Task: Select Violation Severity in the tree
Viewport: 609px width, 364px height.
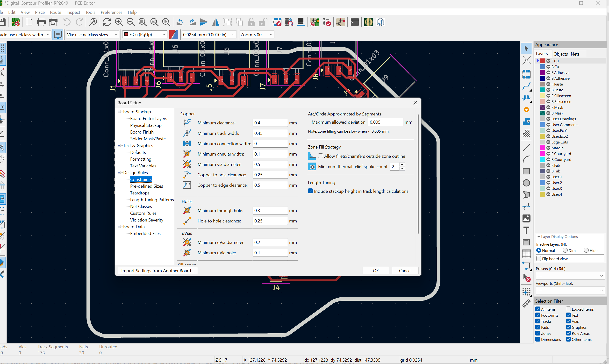Action: point(147,220)
